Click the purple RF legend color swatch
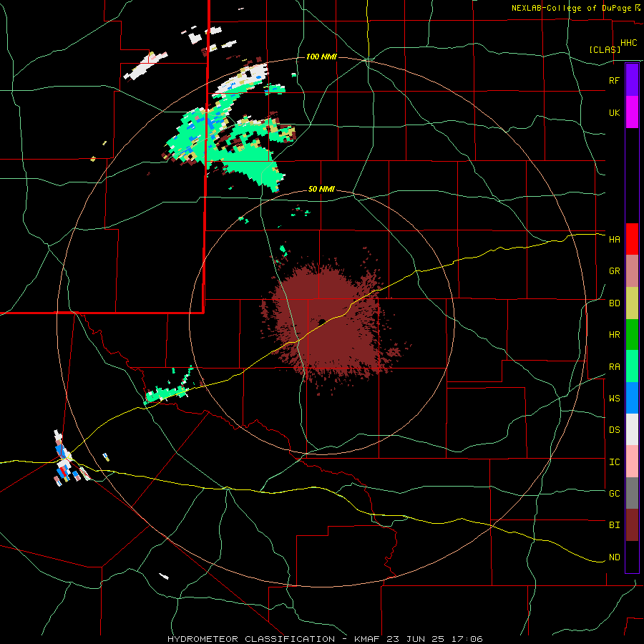The width and height of the screenshot is (644, 644). coord(632,80)
